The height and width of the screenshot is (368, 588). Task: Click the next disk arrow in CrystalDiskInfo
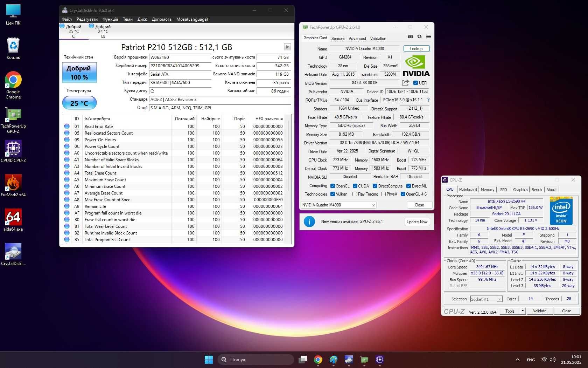[x=287, y=47]
